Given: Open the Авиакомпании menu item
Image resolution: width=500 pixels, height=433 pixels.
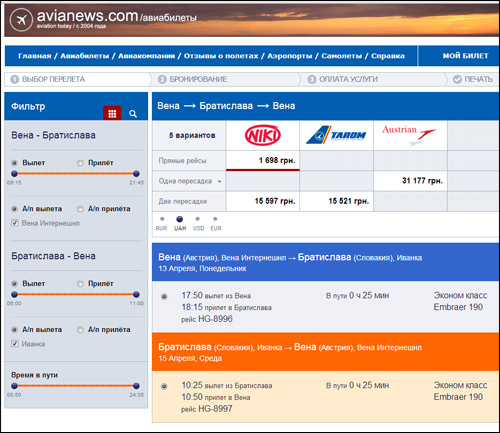Looking at the screenshot, I should click(147, 56).
